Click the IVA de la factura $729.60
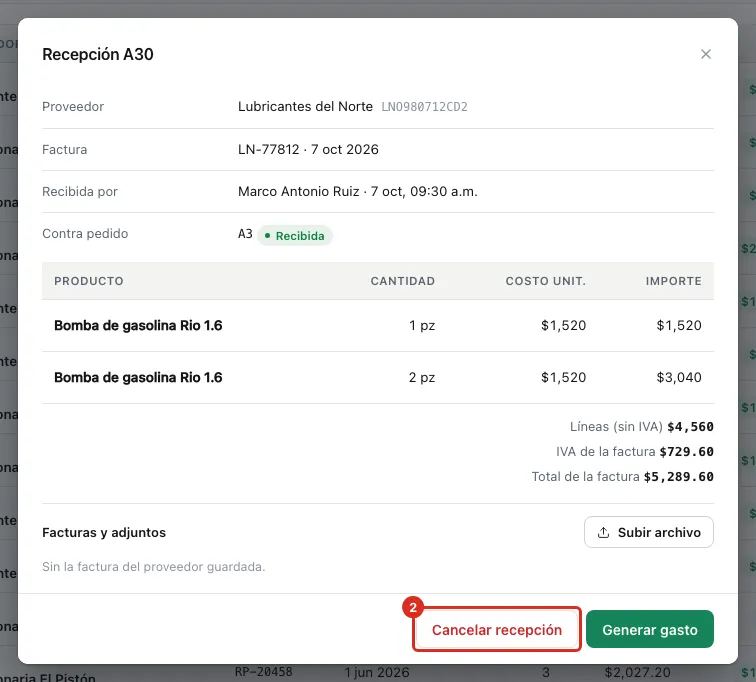The height and width of the screenshot is (682, 756). 634,452
